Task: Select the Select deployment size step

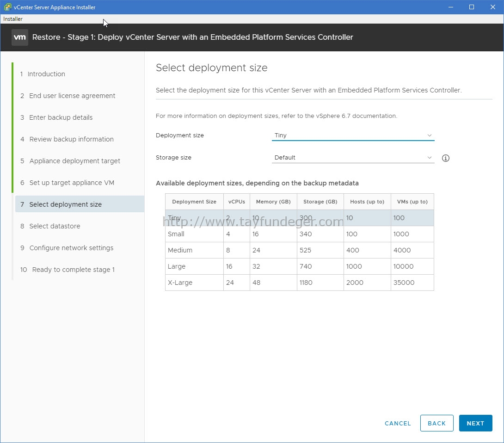Action: (80, 204)
